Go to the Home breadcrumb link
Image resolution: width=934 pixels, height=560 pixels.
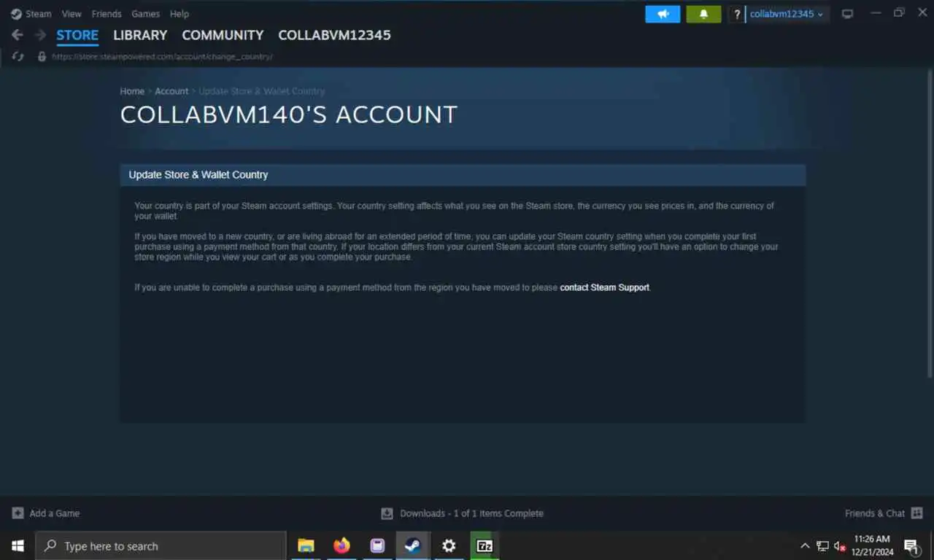pos(132,91)
